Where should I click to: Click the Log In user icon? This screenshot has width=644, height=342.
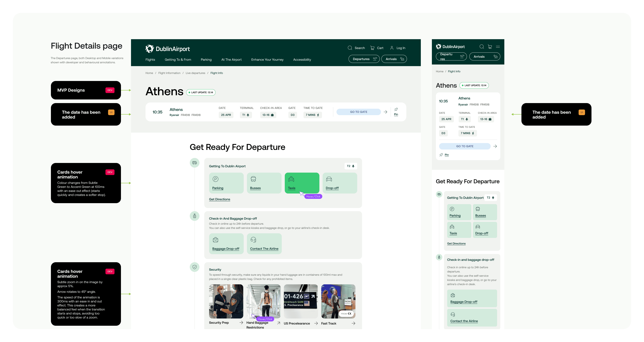(392, 48)
